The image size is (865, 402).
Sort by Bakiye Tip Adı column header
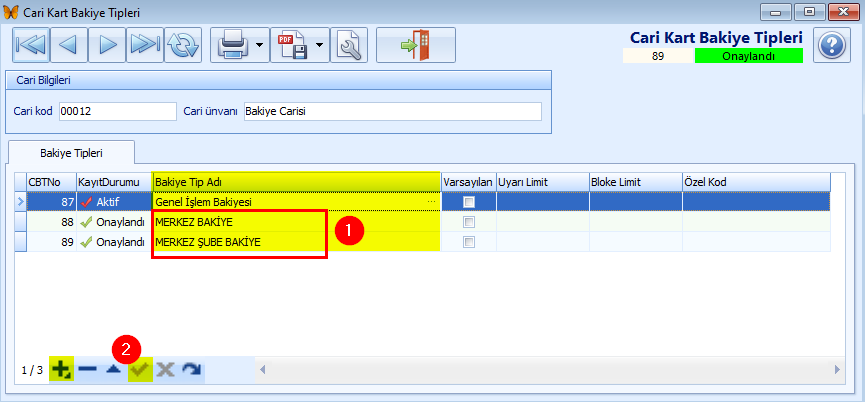click(x=296, y=181)
